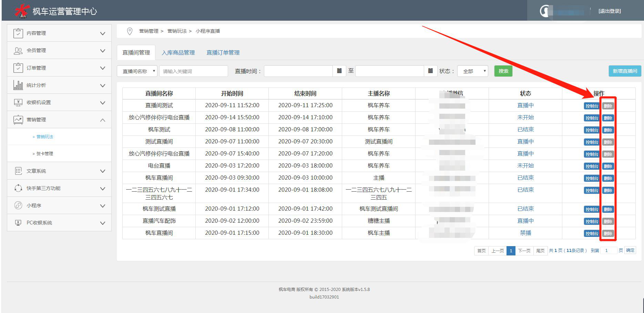
Task: Open the 直播间名称 search type dropdown
Action: tap(137, 71)
